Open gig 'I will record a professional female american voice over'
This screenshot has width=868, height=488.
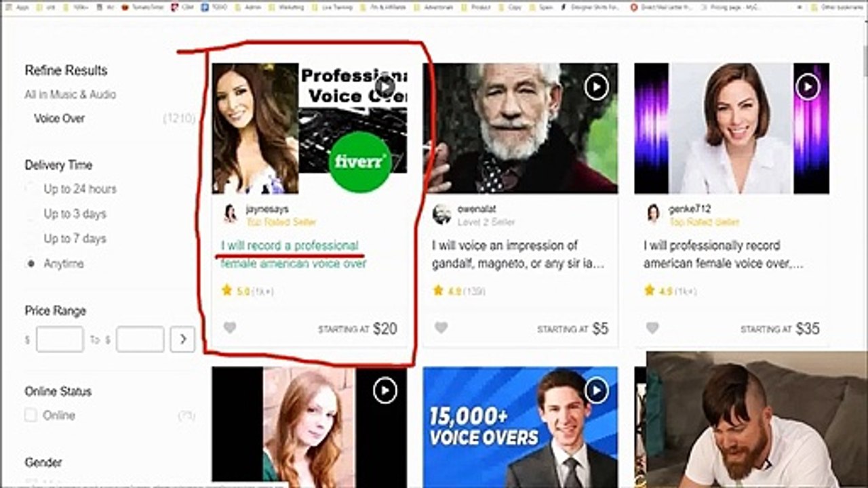coord(294,254)
